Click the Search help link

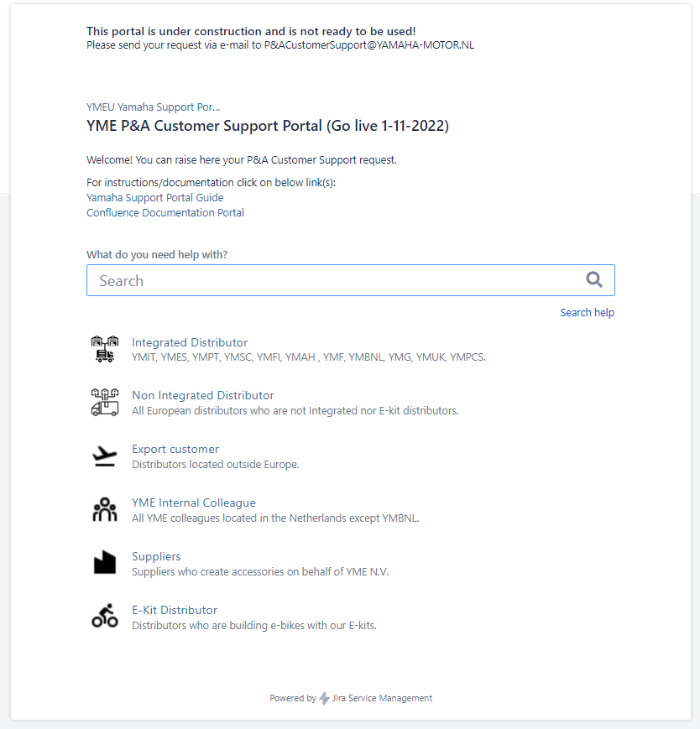(x=587, y=312)
